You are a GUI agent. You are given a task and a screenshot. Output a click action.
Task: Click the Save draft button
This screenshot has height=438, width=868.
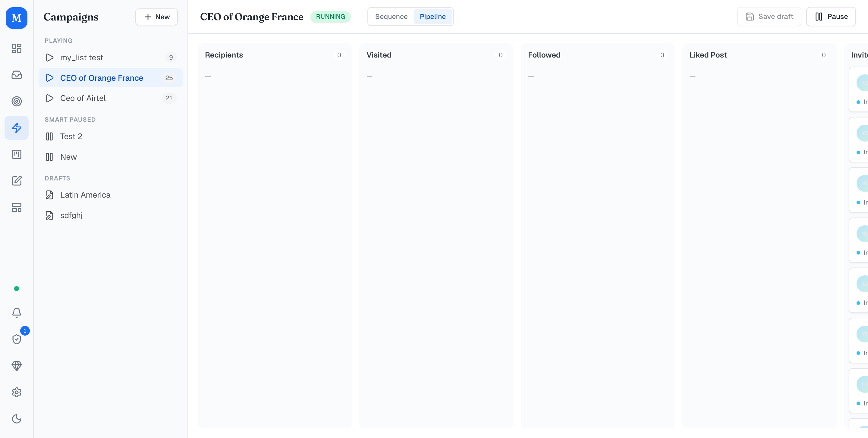pyautogui.click(x=769, y=17)
